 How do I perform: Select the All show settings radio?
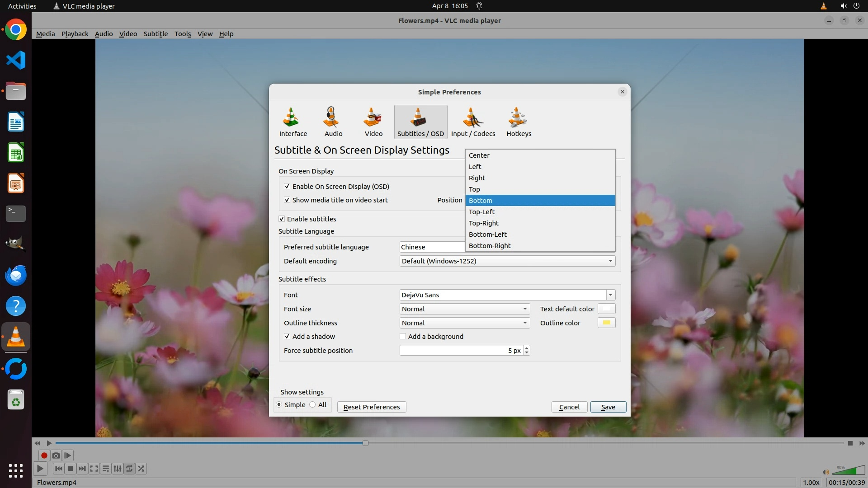pyautogui.click(x=313, y=405)
